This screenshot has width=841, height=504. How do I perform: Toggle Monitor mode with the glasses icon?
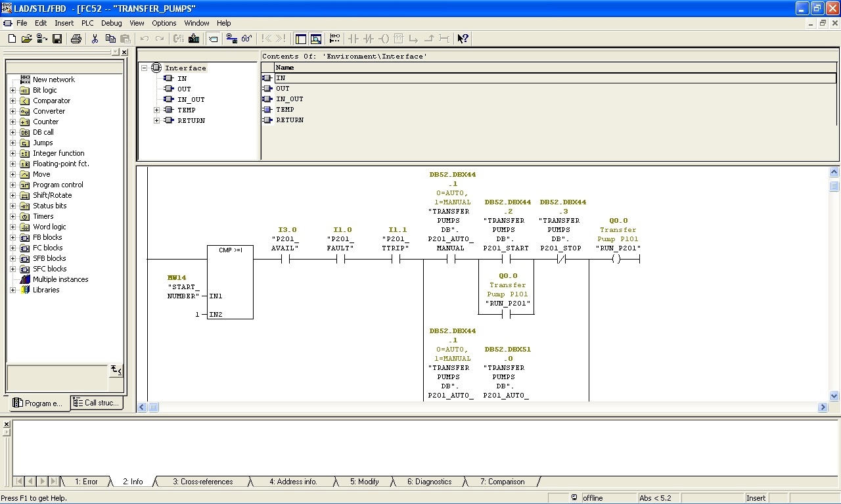[247, 39]
